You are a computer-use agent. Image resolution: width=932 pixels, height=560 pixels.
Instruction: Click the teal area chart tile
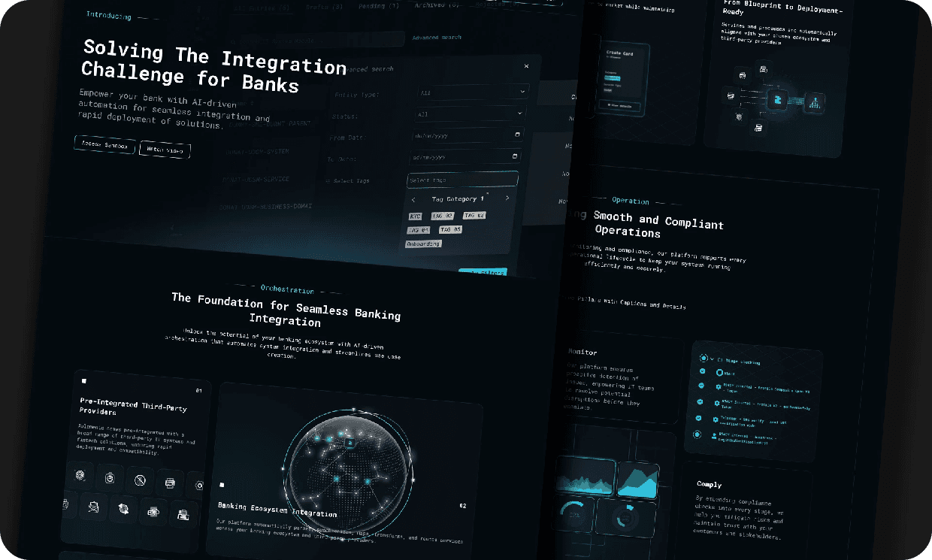coord(637,480)
